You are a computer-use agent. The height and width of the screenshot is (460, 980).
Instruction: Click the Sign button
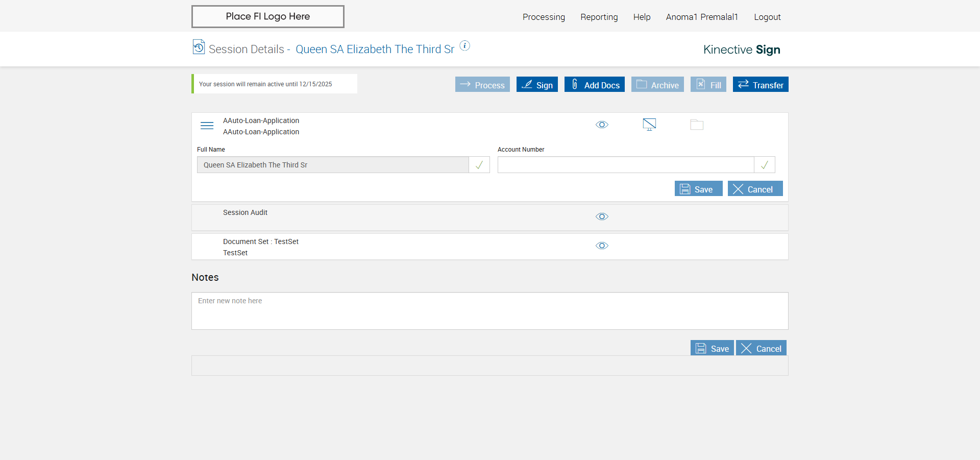(x=537, y=84)
